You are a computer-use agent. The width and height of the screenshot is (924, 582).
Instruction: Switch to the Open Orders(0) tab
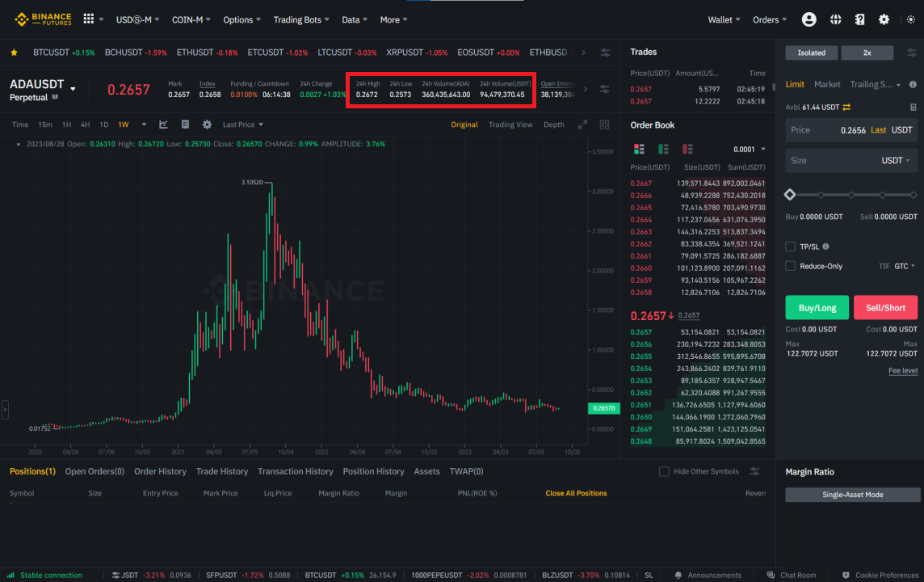(x=94, y=471)
